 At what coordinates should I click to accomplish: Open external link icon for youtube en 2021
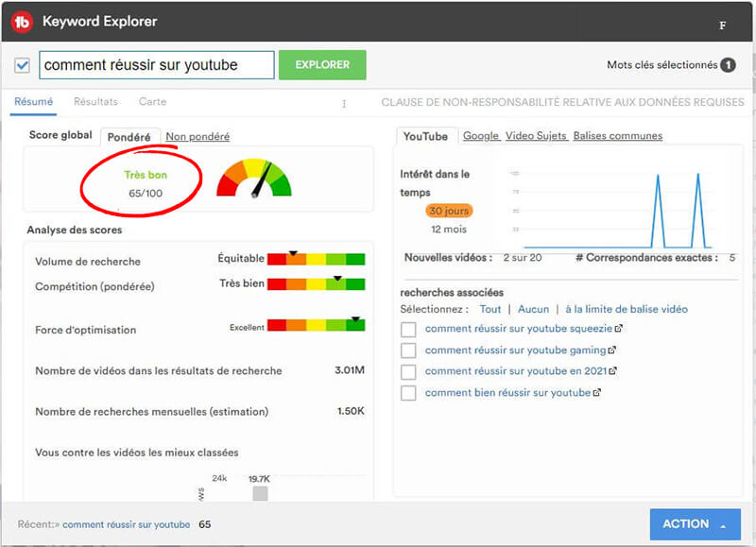[612, 371]
